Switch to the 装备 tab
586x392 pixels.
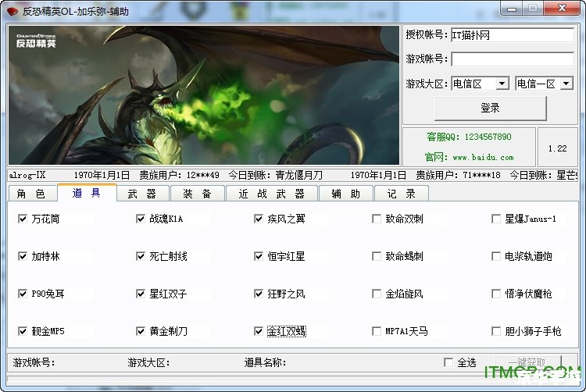198,194
